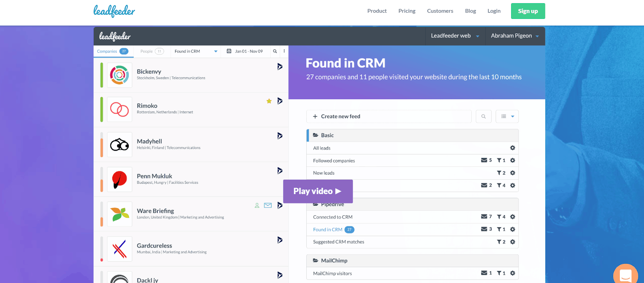Image resolution: width=644 pixels, height=283 pixels.
Task: Click the Leadfeeder logo in top navigation
Action: 114,11
